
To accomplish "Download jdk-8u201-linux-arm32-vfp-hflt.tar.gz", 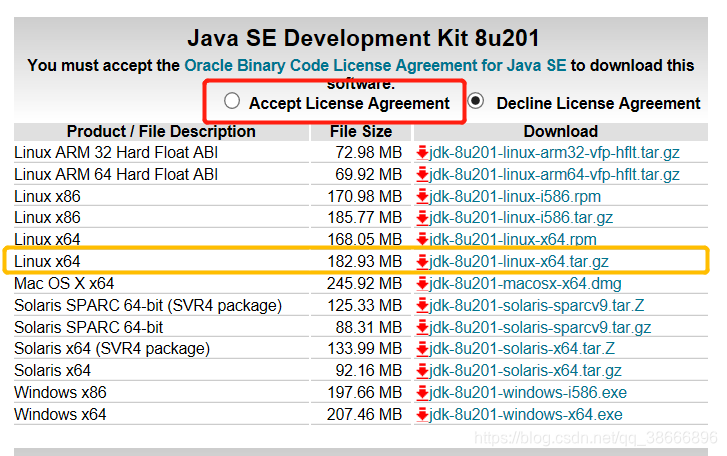I will coord(554,152).
